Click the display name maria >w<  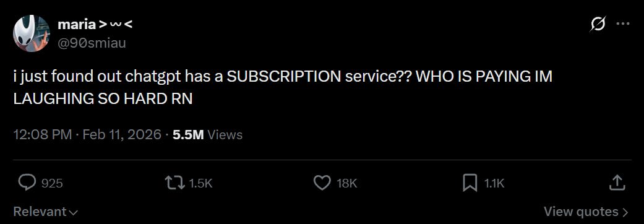(x=95, y=25)
